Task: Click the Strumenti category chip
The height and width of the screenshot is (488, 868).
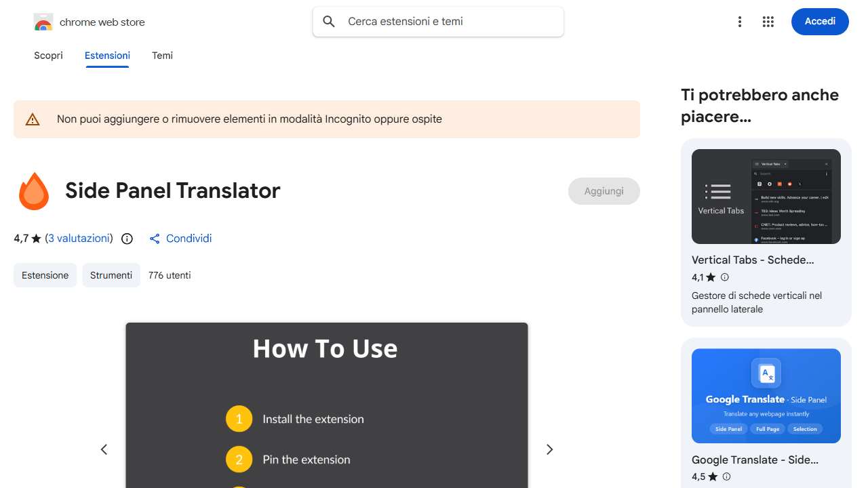Action: 111,275
